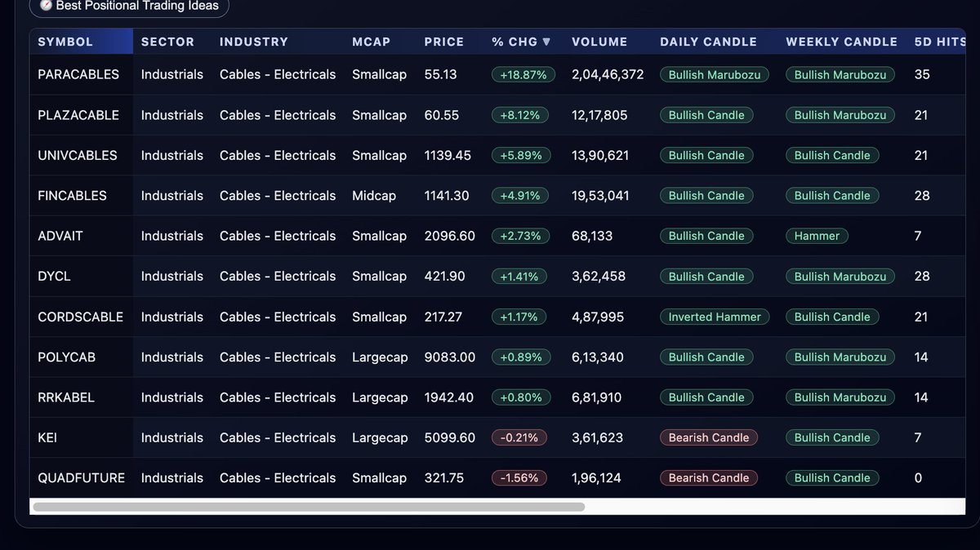Click volume 68,133 cell
980x550 pixels.
[592, 236]
